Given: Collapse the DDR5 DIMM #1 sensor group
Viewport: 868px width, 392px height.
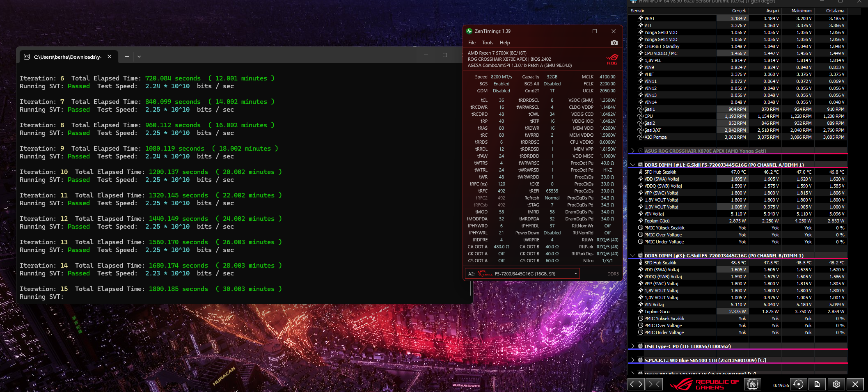Looking at the screenshot, I should click(633, 165).
